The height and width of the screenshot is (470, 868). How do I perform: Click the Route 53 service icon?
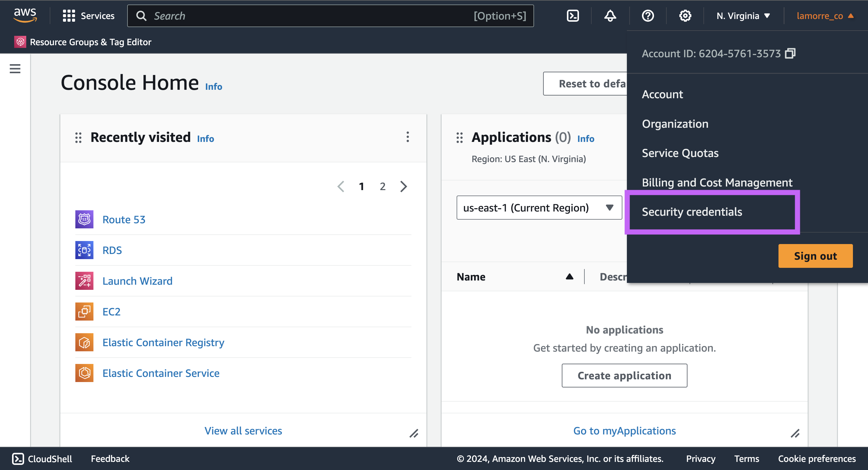(84, 219)
